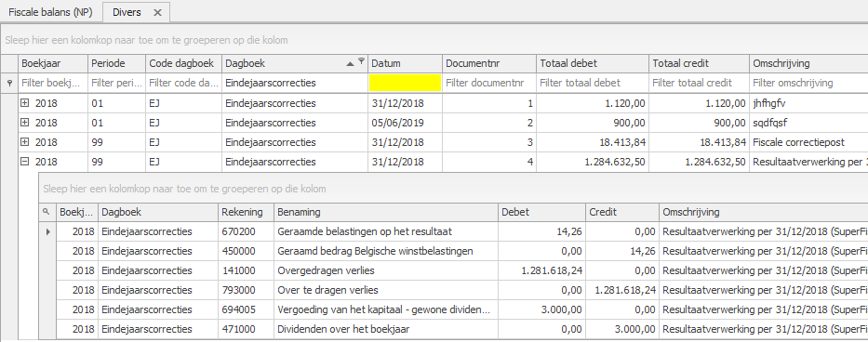Switch to Fiscale balans (NP) tab
The width and height of the screenshot is (868, 342).
point(50,12)
